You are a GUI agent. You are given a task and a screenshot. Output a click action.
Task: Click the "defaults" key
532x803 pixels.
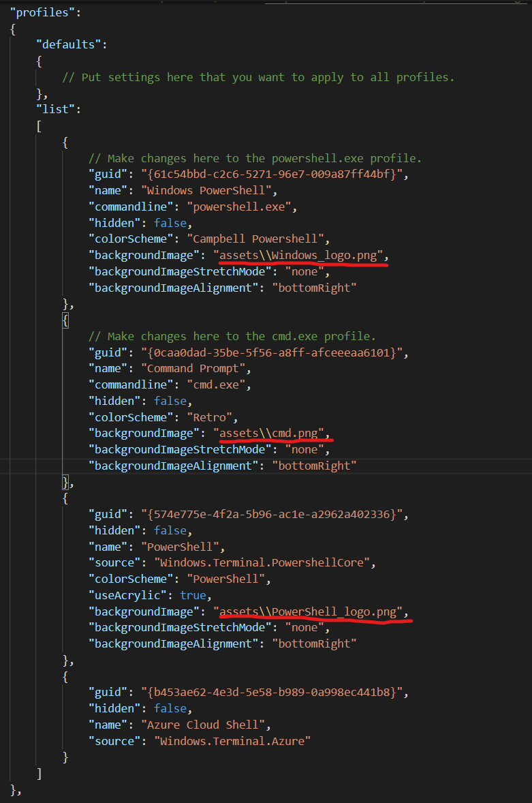pos(69,44)
